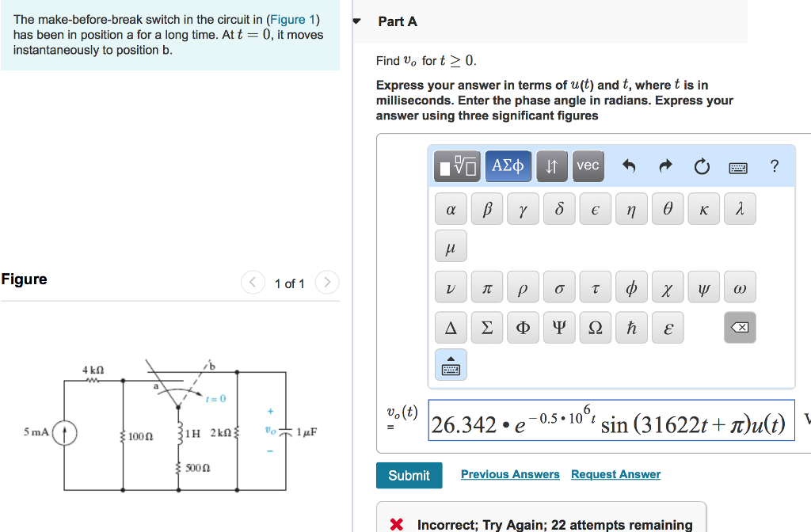Viewport: 811px width, 532px height.
Task: Open equation editor help question mark
Action: click(x=774, y=165)
